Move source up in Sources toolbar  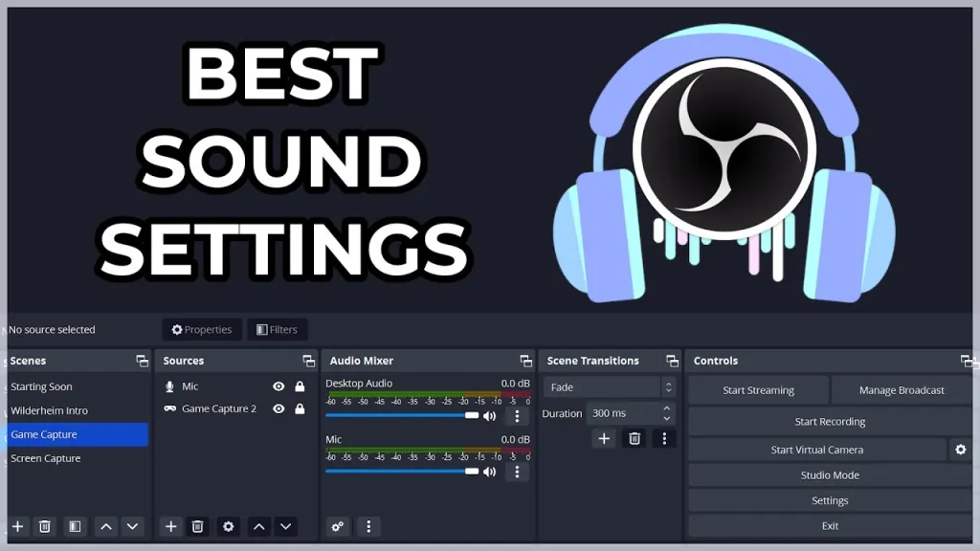click(258, 527)
